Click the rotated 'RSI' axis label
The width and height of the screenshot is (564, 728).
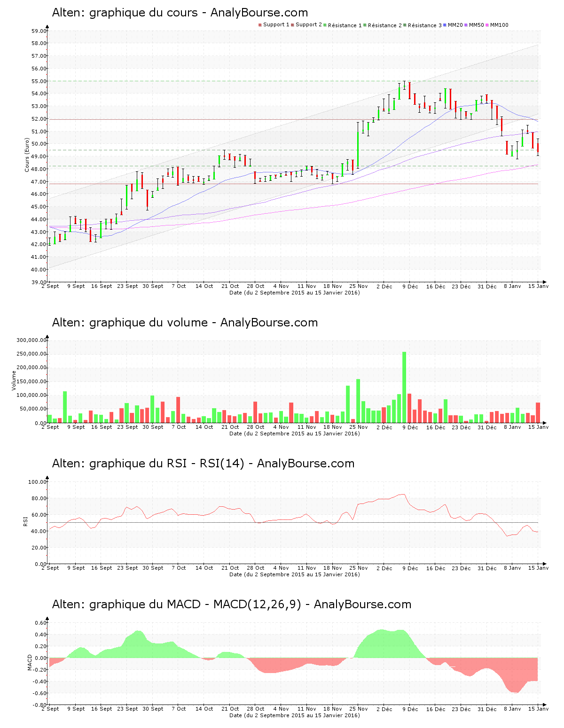pyautogui.click(x=25, y=521)
